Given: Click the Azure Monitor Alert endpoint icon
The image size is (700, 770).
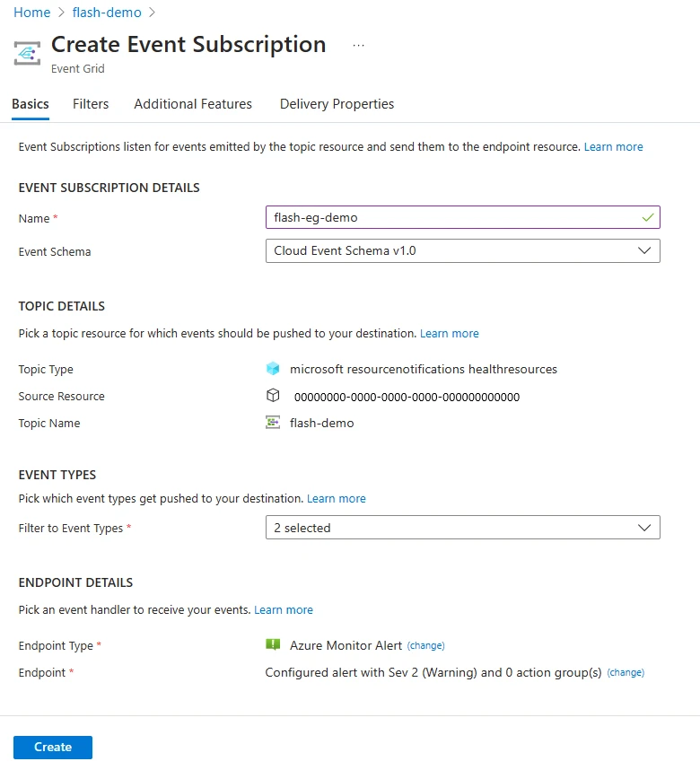Looking at the screenshot, I should [x=272, y=644].
